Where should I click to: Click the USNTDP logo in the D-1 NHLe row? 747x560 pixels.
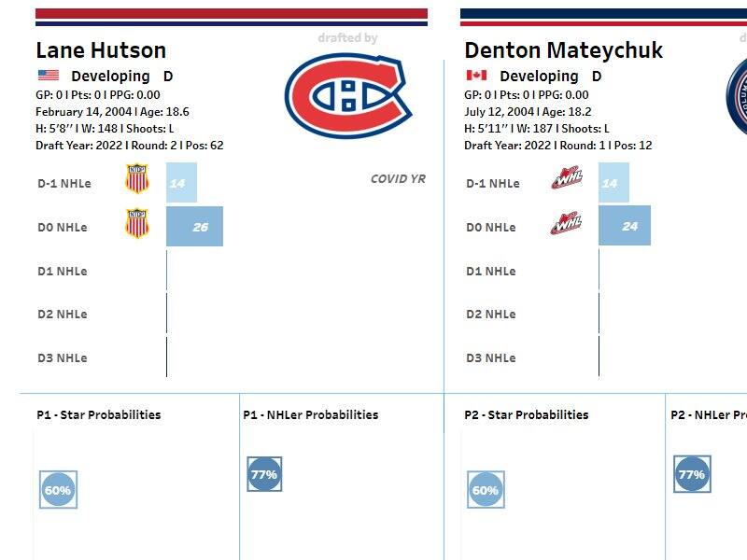137,178
